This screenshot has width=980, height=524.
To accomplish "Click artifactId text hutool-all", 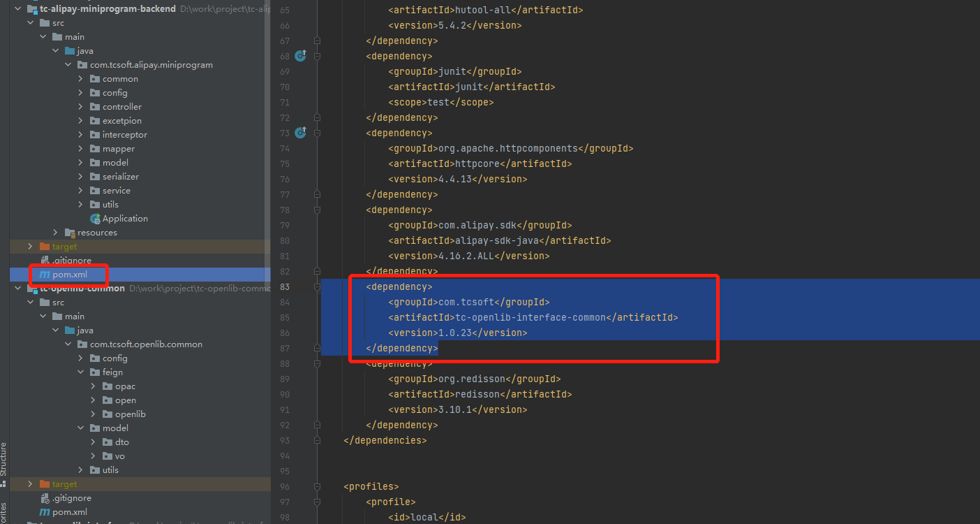I will coord(483,10).
